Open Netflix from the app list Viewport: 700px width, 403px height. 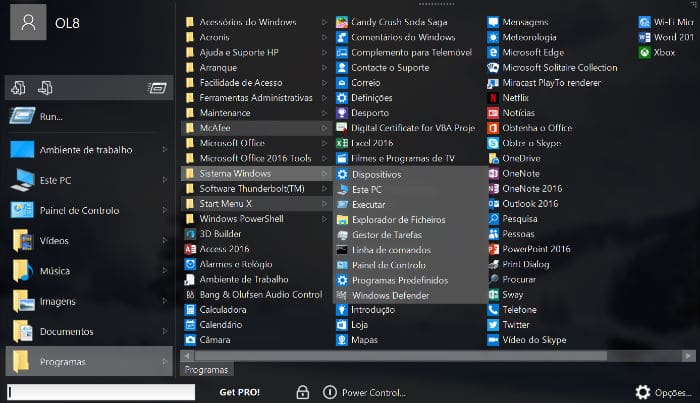point(515,98)
